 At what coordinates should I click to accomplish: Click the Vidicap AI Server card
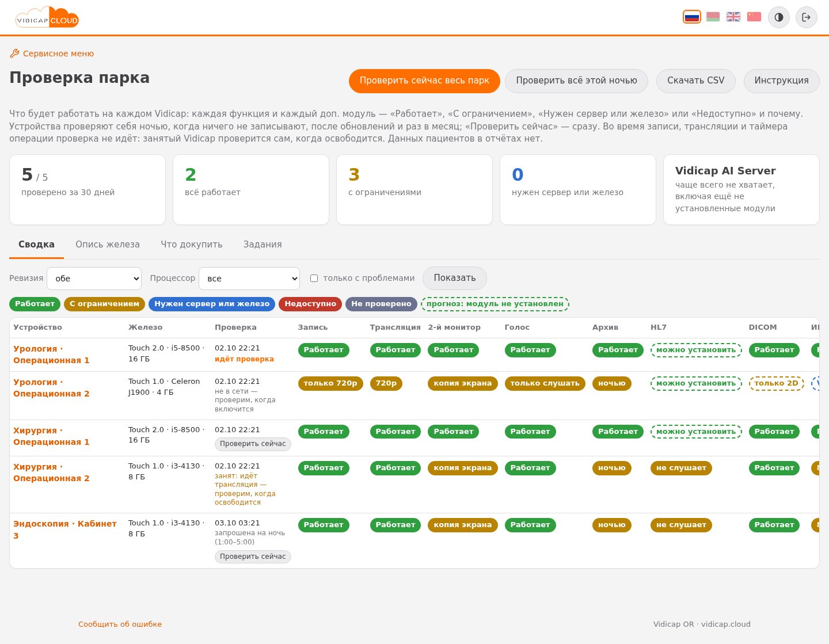tap(741, 189)
